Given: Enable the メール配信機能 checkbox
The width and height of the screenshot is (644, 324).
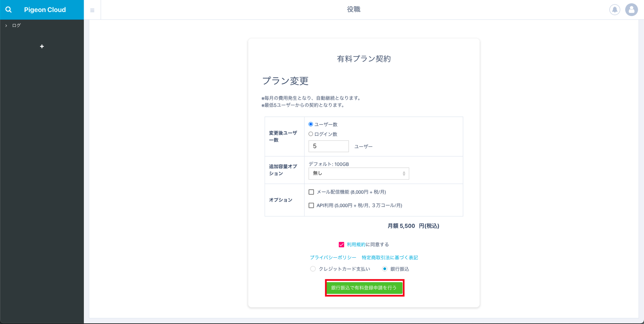Looking at the screenshot, I should 311,192.
